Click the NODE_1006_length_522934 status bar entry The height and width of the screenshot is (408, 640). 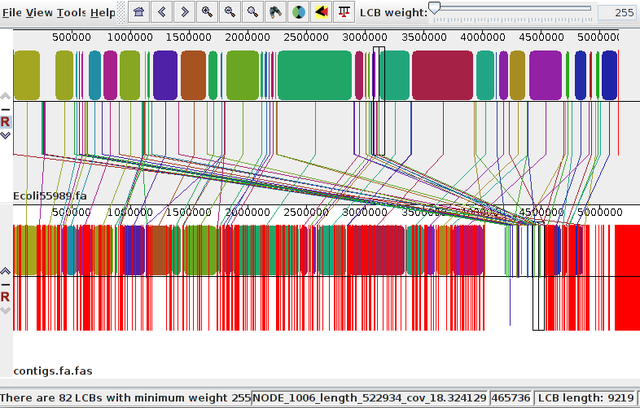(369, 398)
